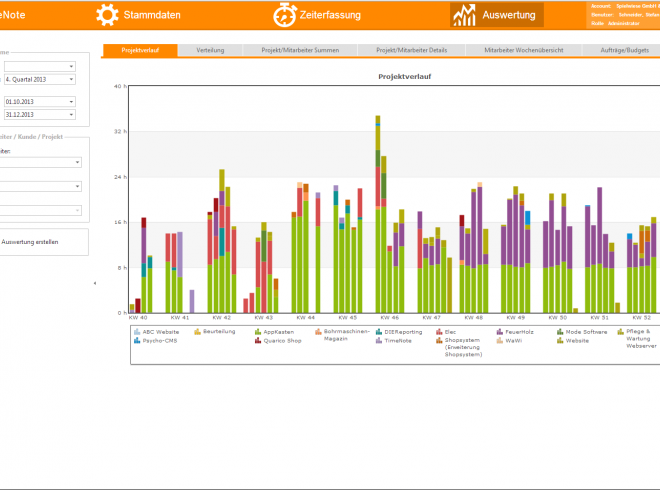Click the Quarico Shop legend icon
660x490 pixels.
coord(258,340)
